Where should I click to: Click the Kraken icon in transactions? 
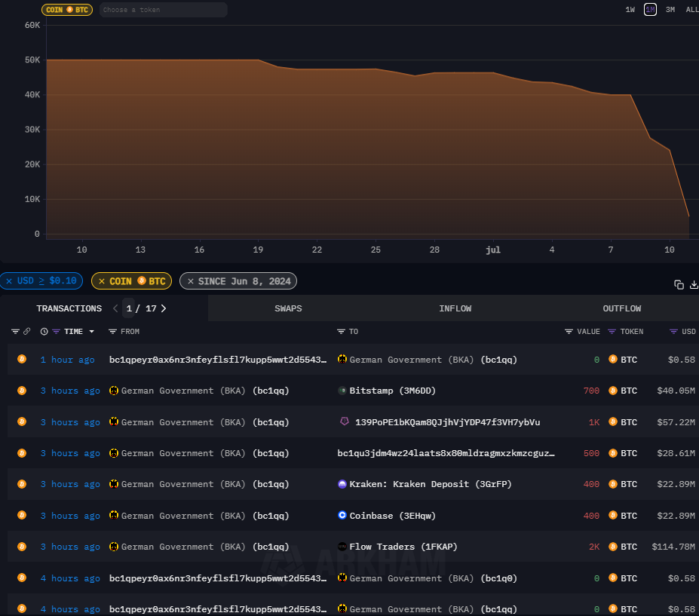(342, 484)
